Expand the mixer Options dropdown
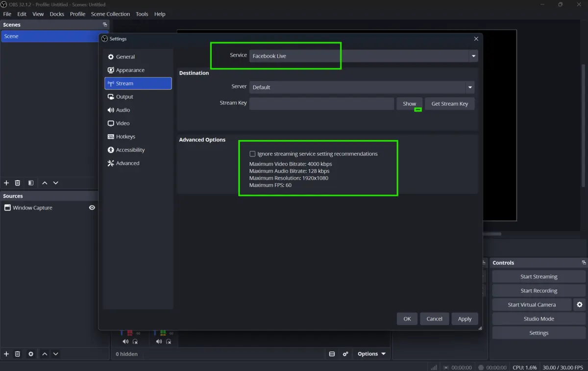 click(x=371, y=354)
